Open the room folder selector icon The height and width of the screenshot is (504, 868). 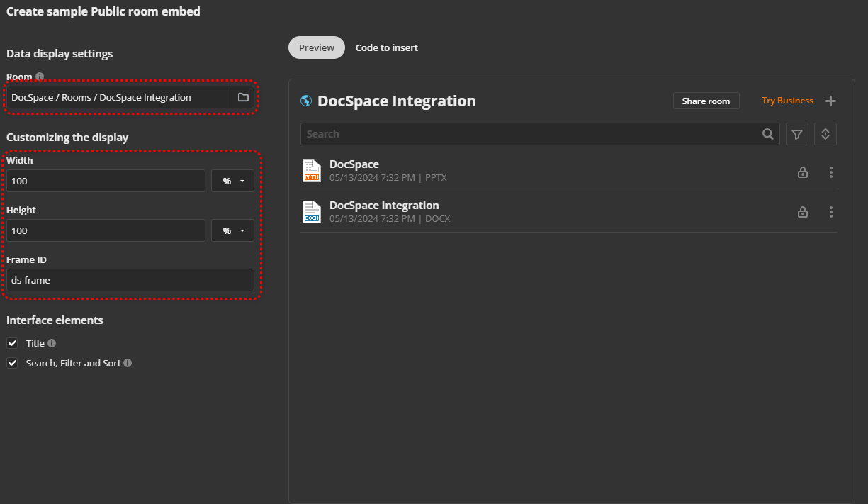point(243,97)
